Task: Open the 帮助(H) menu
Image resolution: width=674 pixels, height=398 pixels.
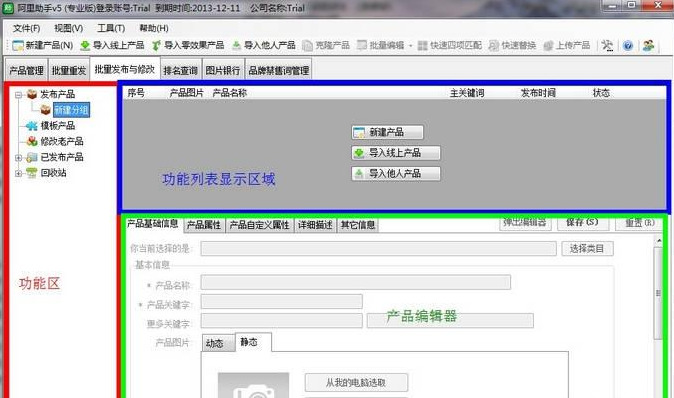Action: click(153, 28)
